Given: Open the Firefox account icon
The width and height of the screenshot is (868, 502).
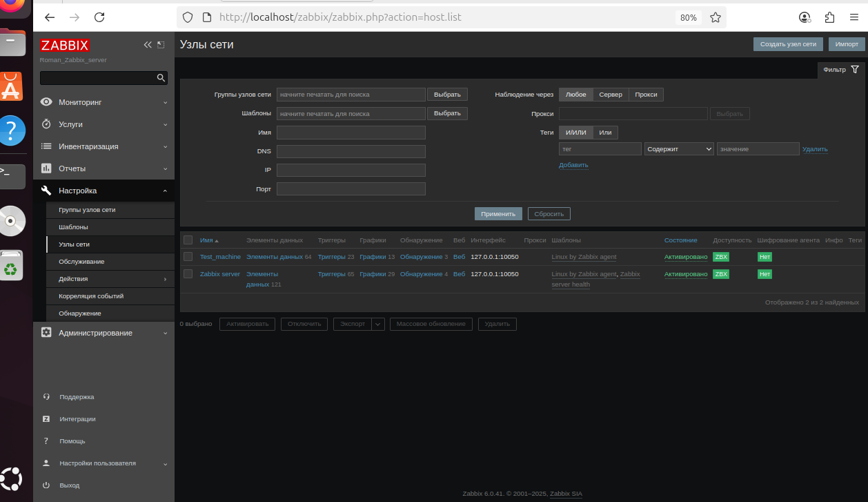Looking at the screenshot, I should pyautogui.click(x=805, y=17).
